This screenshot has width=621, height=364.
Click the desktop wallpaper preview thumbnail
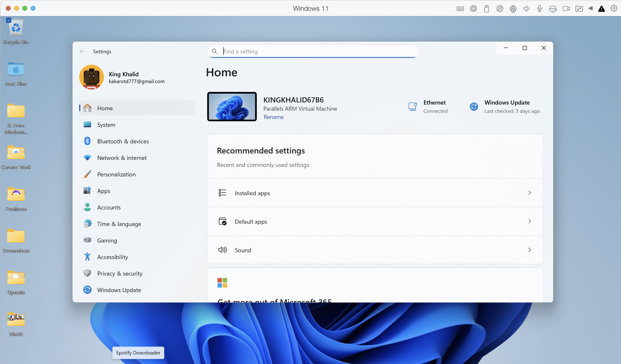(232, 106)
